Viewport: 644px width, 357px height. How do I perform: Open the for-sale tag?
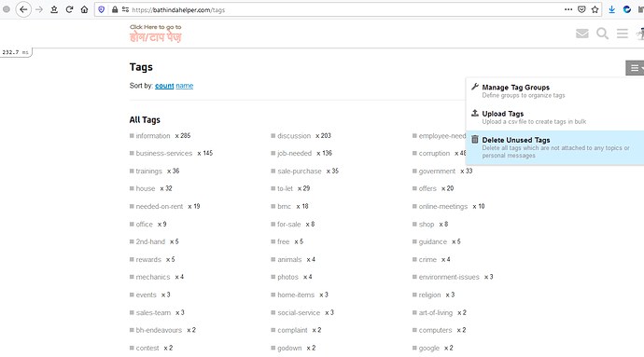tap(289, 225)
